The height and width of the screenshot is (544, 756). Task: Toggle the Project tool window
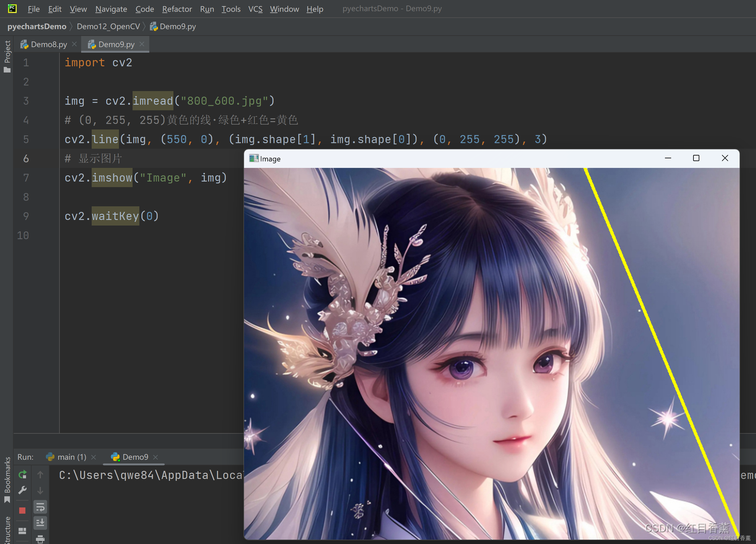tap(7, 56)
